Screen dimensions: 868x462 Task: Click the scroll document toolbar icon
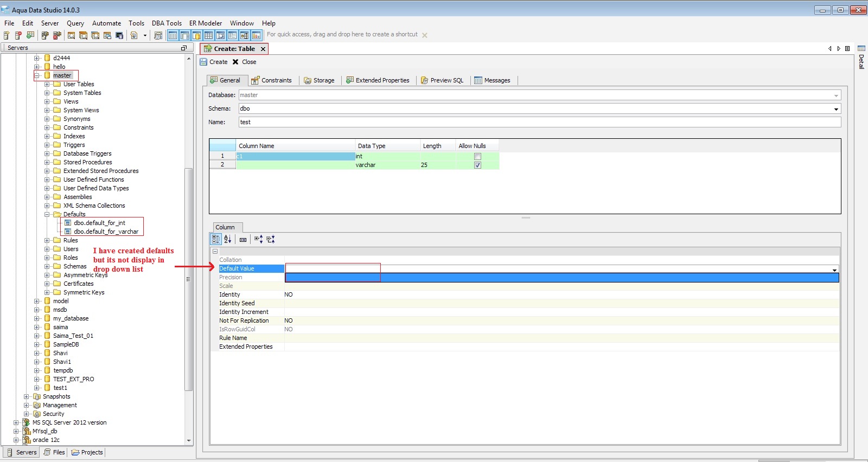click(158, 35)
